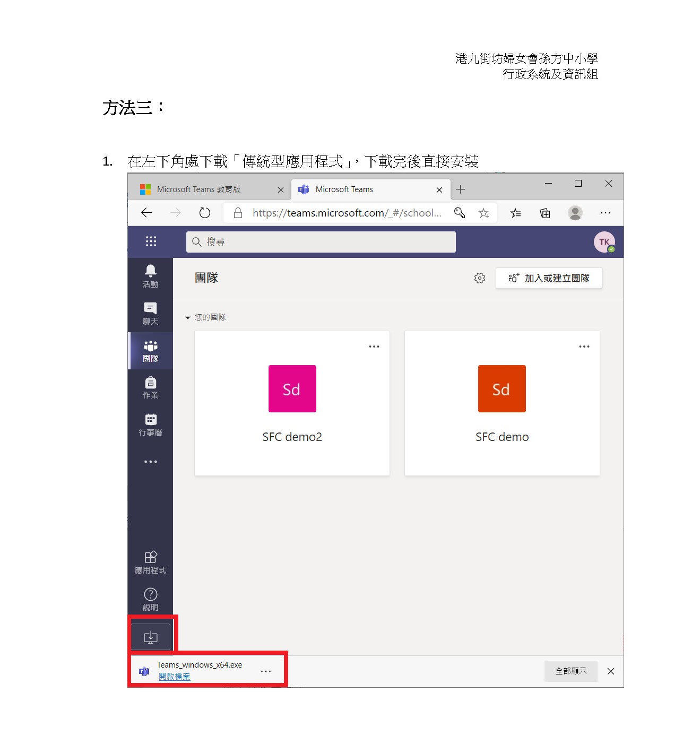Add this page to favorites star
The height and width of the screenshot is (744, 700).
pyautogui.click(x=483, y=213)
